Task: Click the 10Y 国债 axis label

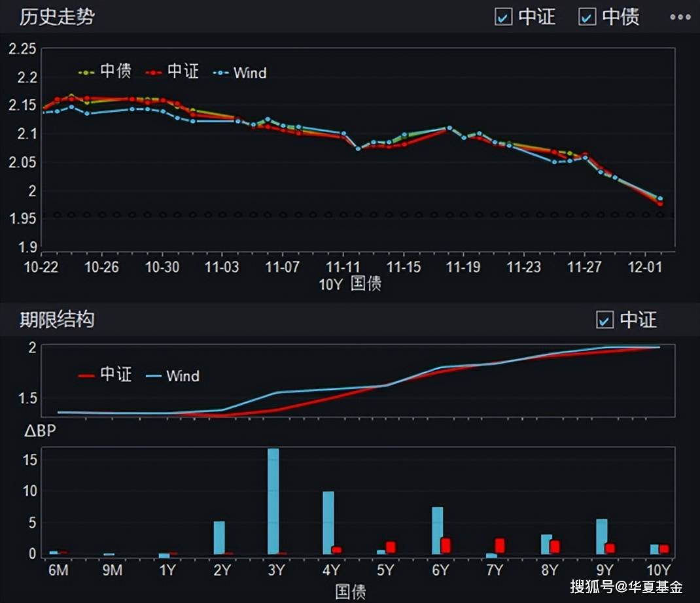Action: pos(350,284)
